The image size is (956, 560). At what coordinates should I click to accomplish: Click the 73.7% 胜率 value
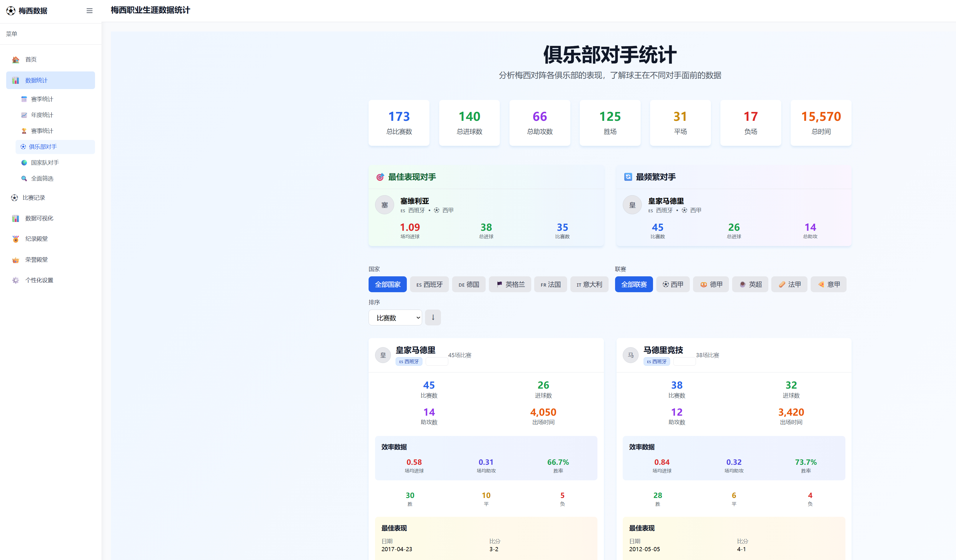click(806, 462)
